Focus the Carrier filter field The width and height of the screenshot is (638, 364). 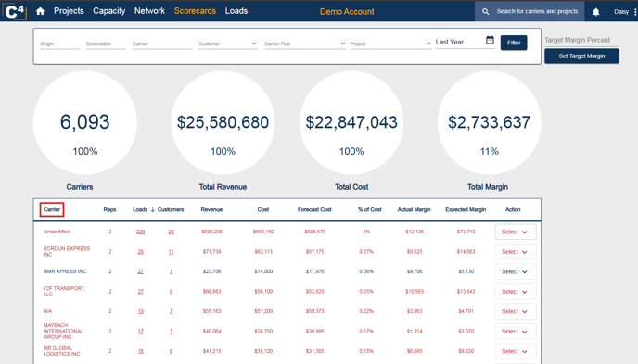[x=161, y=44]
